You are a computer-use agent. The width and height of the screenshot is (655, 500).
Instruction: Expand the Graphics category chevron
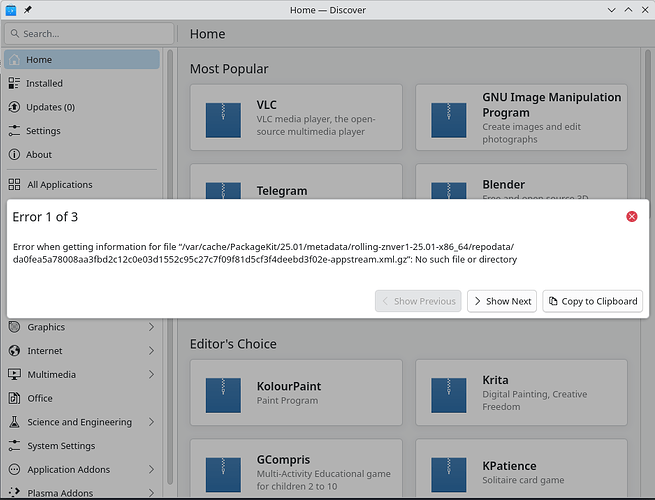tap(151, 327)
